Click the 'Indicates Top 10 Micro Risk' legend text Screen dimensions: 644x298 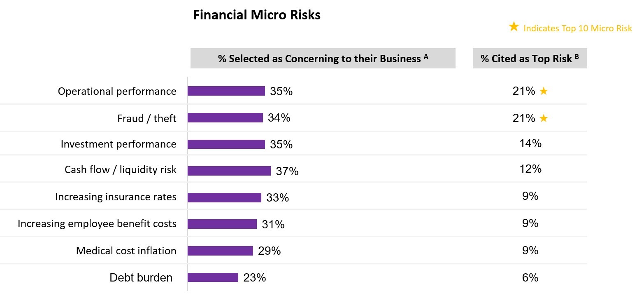(x=578, y=28)
